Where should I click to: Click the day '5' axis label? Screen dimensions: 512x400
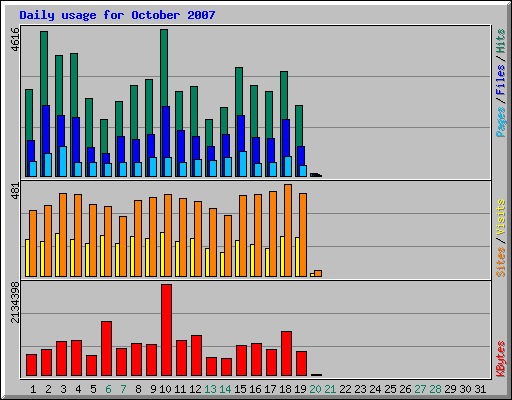point(93,389)
